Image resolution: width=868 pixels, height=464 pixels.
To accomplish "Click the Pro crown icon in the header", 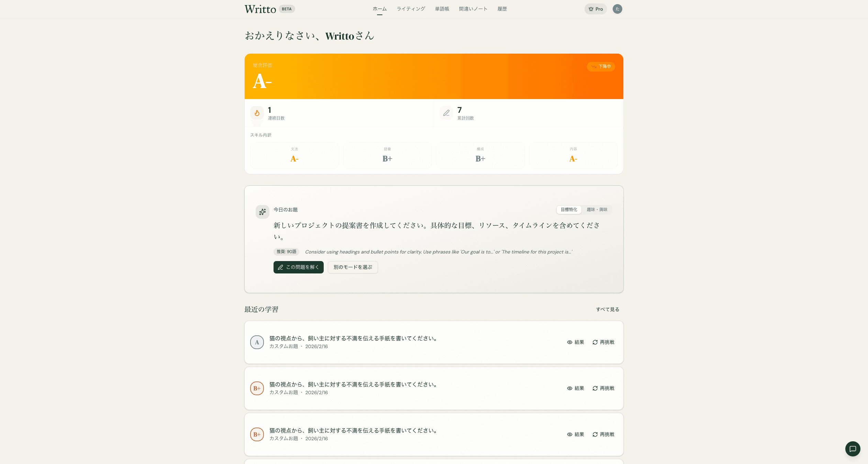I will (591, 9).
